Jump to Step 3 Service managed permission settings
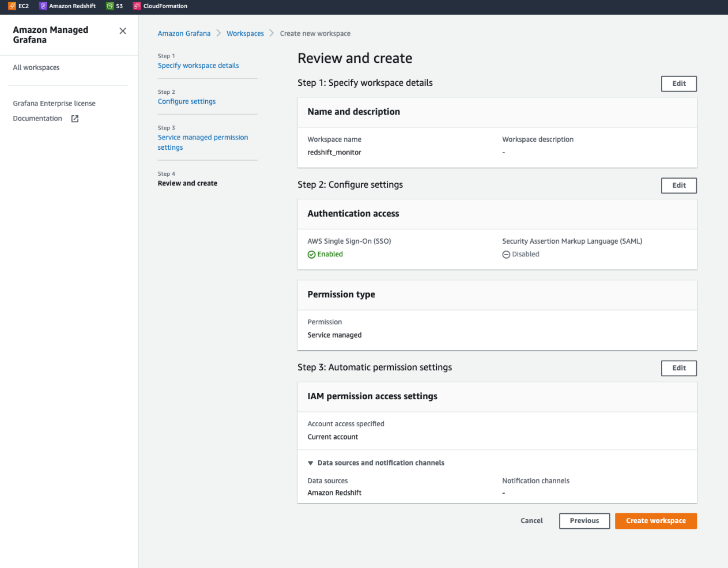 (203, 142)
